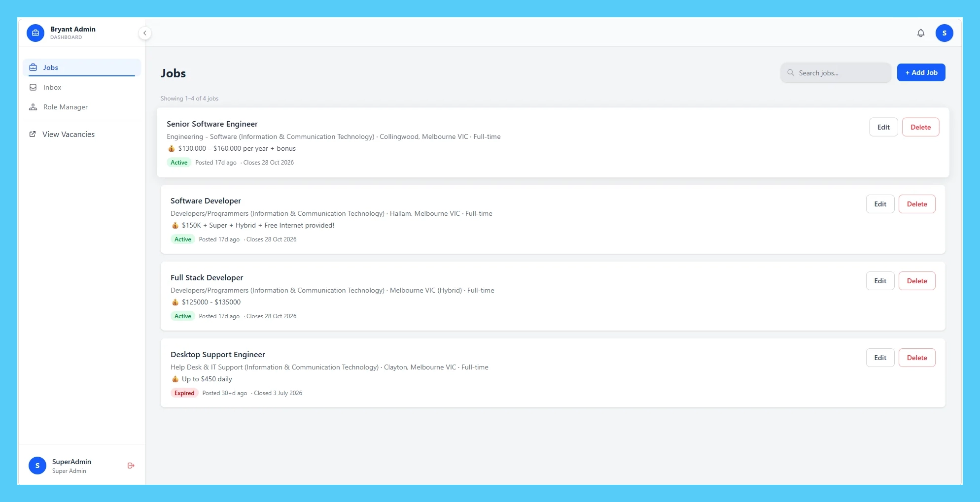
Task: Click the Add Job button
Action: click(921, 72)
